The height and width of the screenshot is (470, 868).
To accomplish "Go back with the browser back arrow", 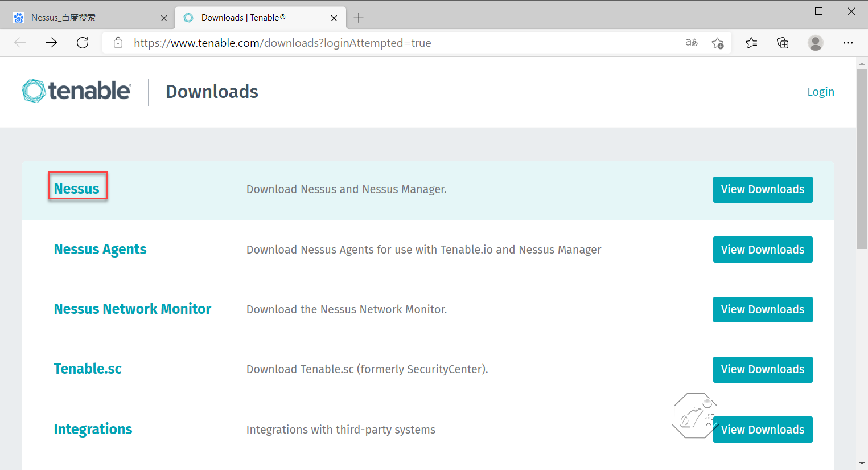I will pos(20,43).
